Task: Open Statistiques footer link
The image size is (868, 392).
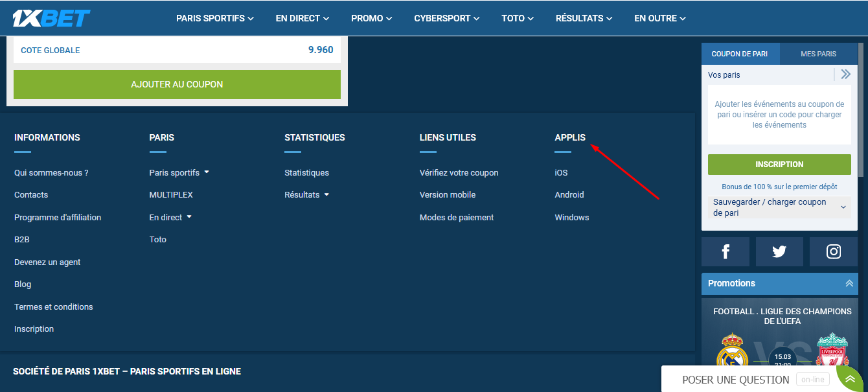Action: (x=306, y=173)
